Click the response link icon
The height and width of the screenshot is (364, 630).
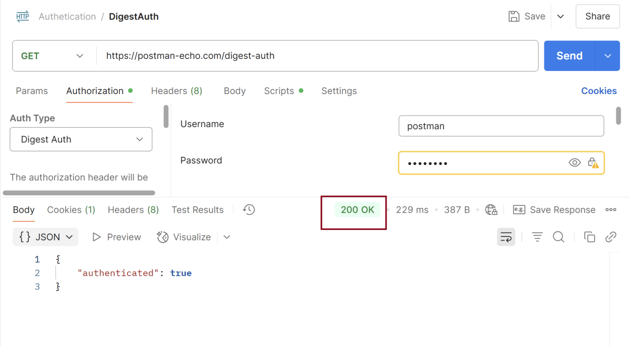(x=611, y=237)
